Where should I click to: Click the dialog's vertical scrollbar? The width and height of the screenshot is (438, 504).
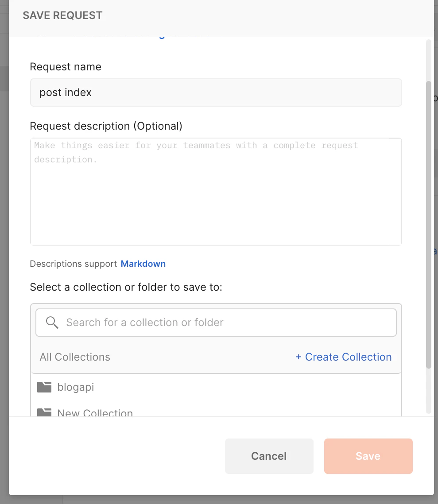point(428,225)
